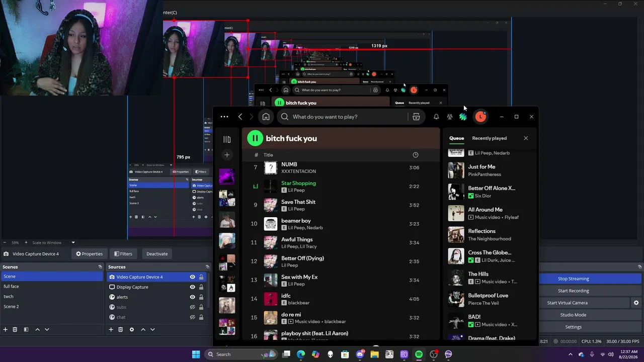Open scene filters icon in Scenes toolbar

pyautogui.click(x=26, y=329)
